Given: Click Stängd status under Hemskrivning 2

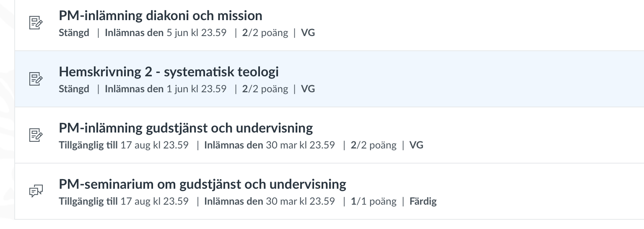Looking at the screenshot, I should (x=74, y=89).
